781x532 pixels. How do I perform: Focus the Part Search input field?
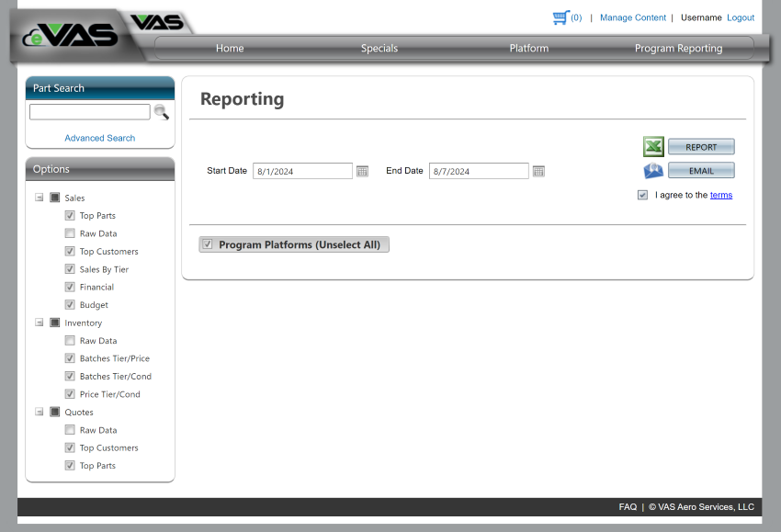[x=90, y=111]
